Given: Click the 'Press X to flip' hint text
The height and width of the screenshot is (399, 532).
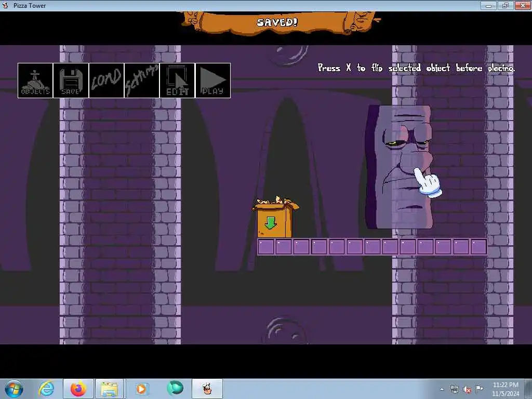Looking at the screenshot, I should tap(416, 68).
